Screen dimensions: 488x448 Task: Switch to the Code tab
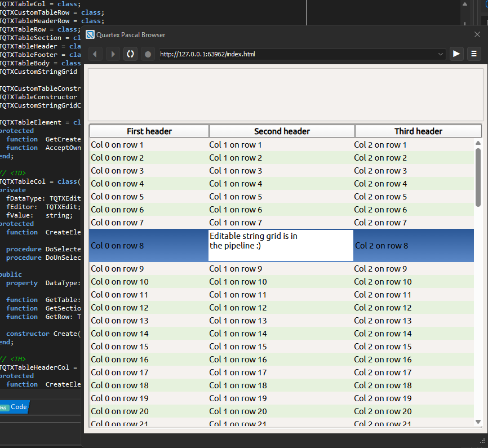[18, 407]
